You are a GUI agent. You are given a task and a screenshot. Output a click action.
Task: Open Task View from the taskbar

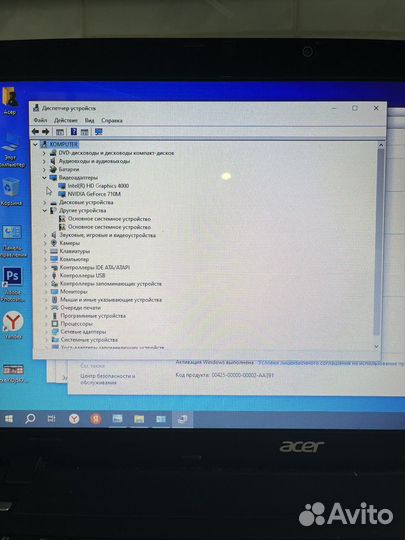51,419
